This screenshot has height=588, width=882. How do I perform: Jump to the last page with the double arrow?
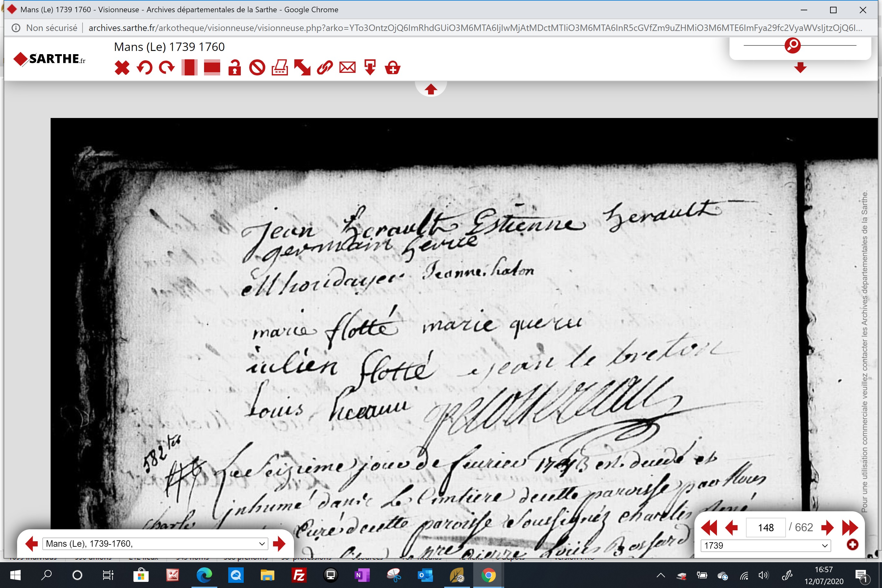pyautogui.click(x=850, y=528)
